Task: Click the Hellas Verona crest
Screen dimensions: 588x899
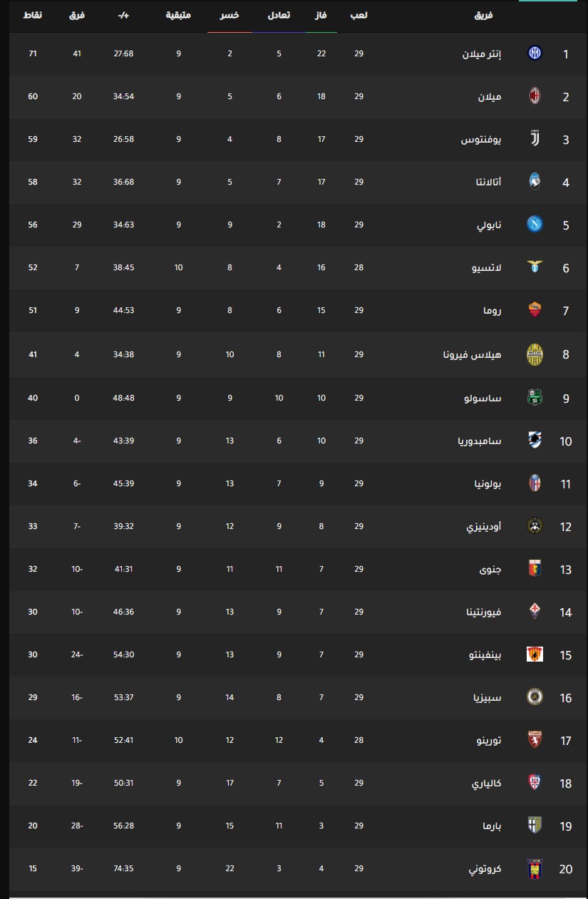Action: pos(535,354)
